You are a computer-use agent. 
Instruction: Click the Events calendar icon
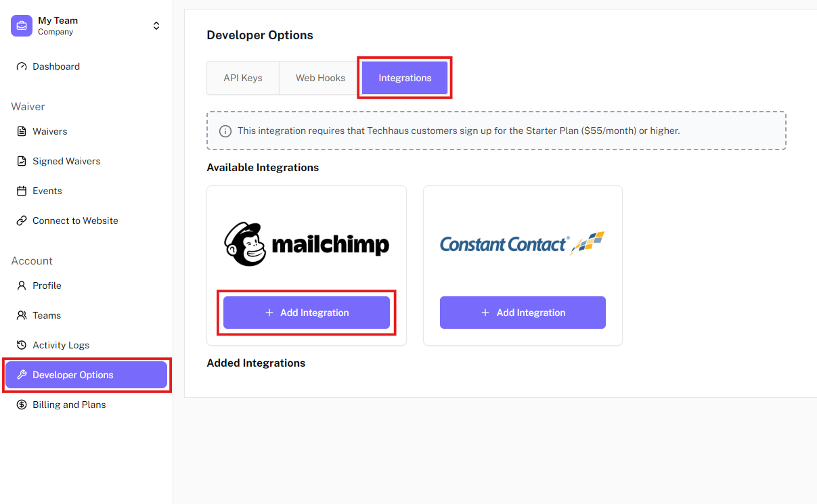click(x=22, y=191)
